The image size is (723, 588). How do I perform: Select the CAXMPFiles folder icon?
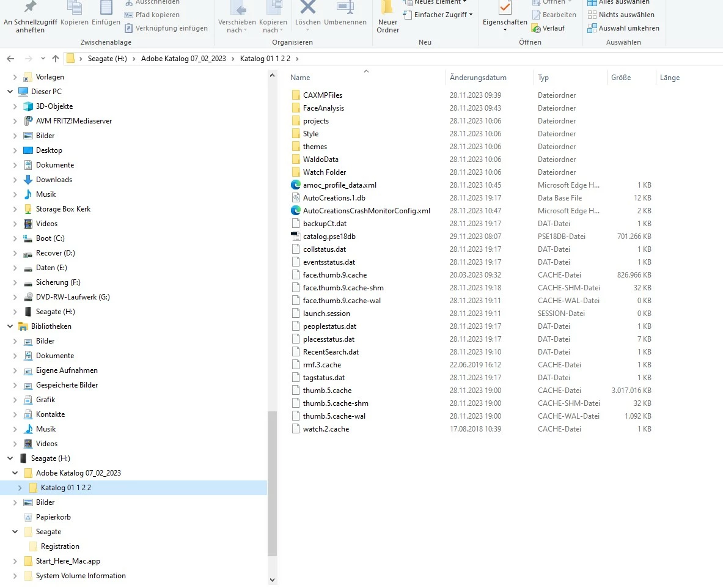[296, 95]
